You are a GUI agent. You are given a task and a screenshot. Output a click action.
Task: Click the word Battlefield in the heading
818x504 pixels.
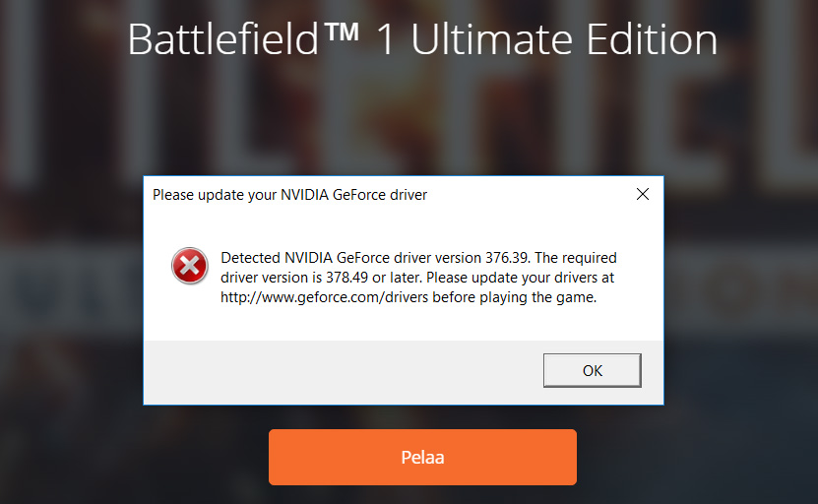coord(222,39)
